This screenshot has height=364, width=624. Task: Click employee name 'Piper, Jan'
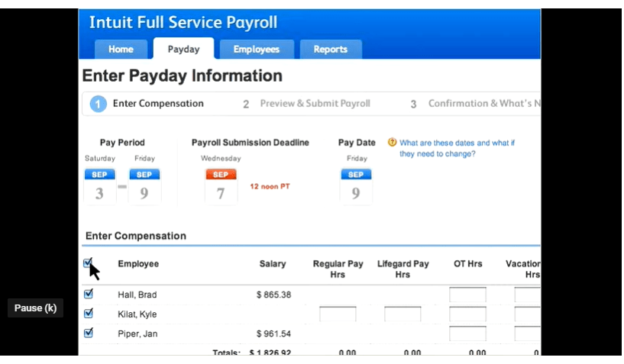(137, 333)
